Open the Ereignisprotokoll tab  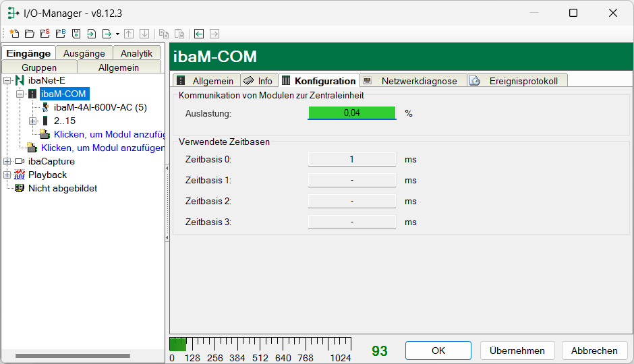pos(517,80)
